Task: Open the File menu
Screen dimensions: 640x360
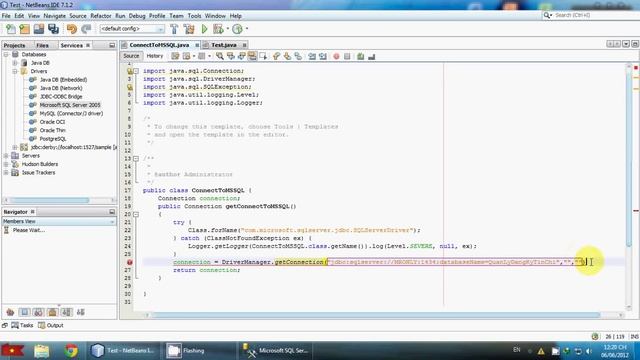Action: click(x=6, y=16)
